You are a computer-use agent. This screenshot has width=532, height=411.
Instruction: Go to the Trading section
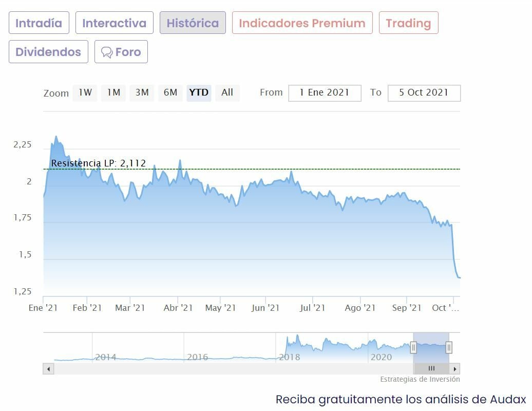[408, 23]
